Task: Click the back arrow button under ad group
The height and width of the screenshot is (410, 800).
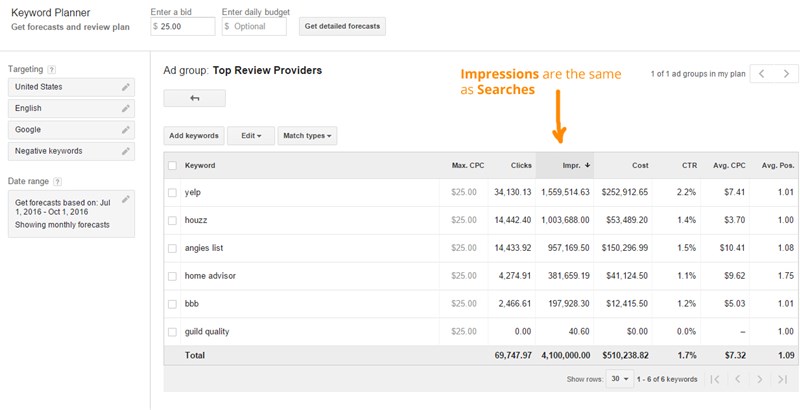Action: (x=194, y=98)
